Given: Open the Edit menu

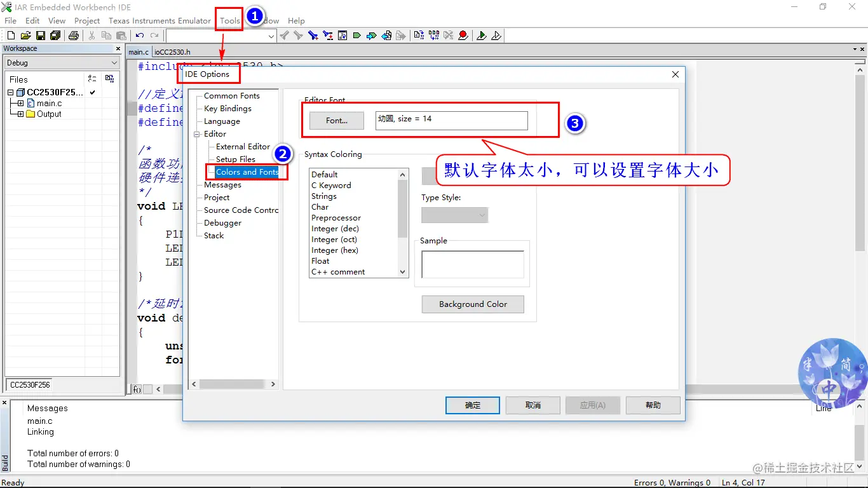Looking at the screenshot, I should tap(32, 21).
